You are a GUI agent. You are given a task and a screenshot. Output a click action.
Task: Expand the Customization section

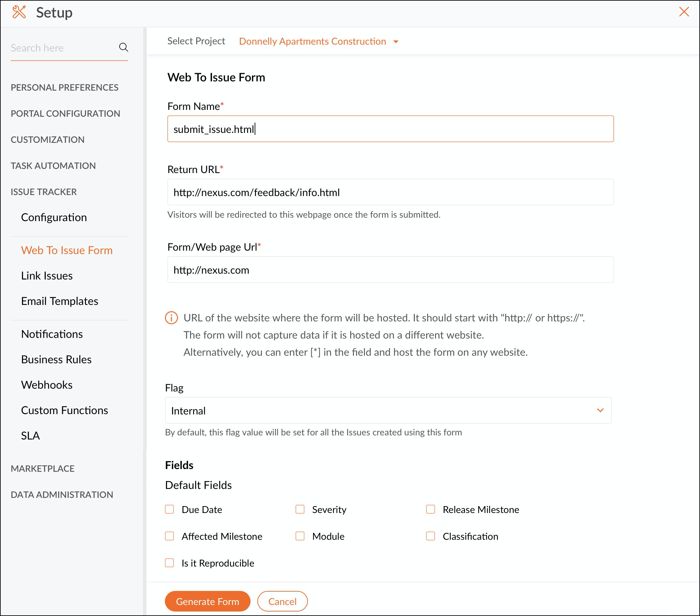47,140
